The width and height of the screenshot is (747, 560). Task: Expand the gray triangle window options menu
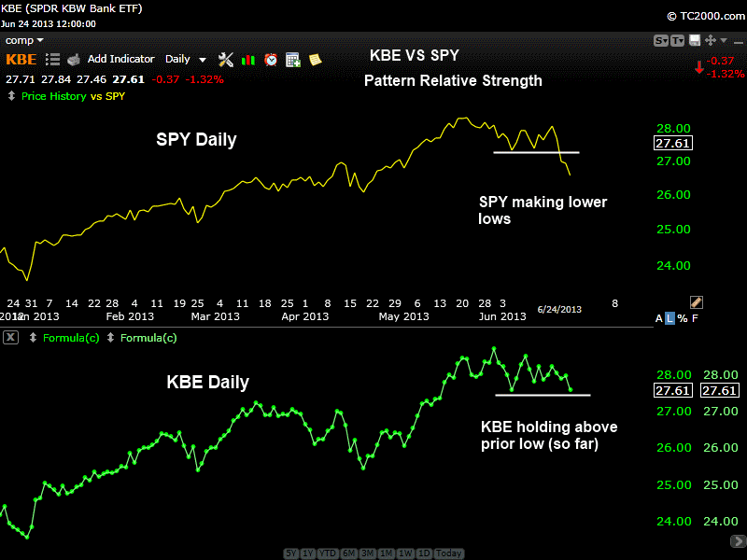click(x=724, y=40)
